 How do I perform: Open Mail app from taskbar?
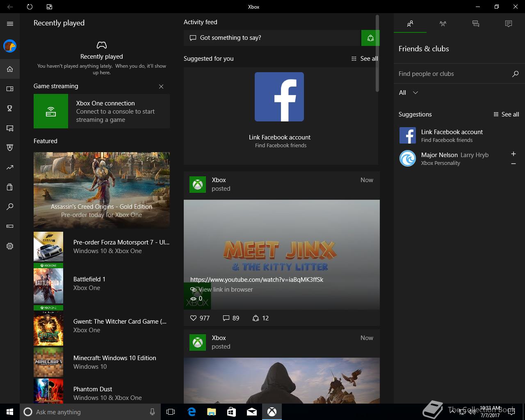pyautogui.click(x=252, y=412)
